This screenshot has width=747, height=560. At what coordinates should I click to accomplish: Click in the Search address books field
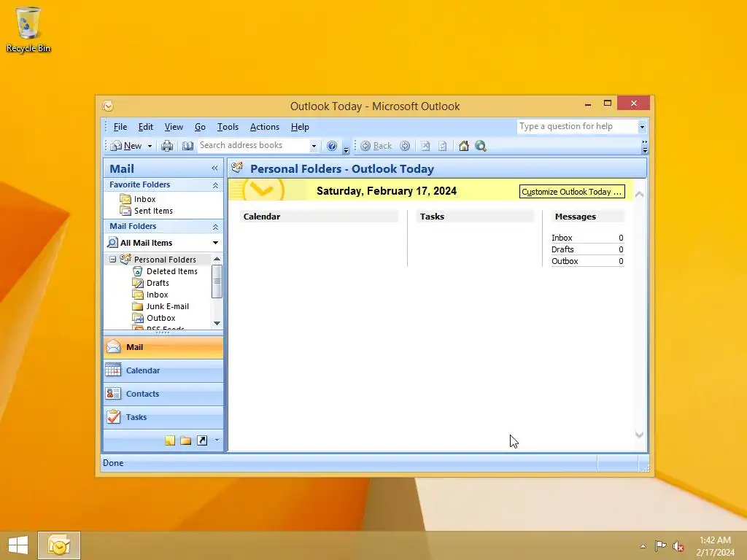253,145
